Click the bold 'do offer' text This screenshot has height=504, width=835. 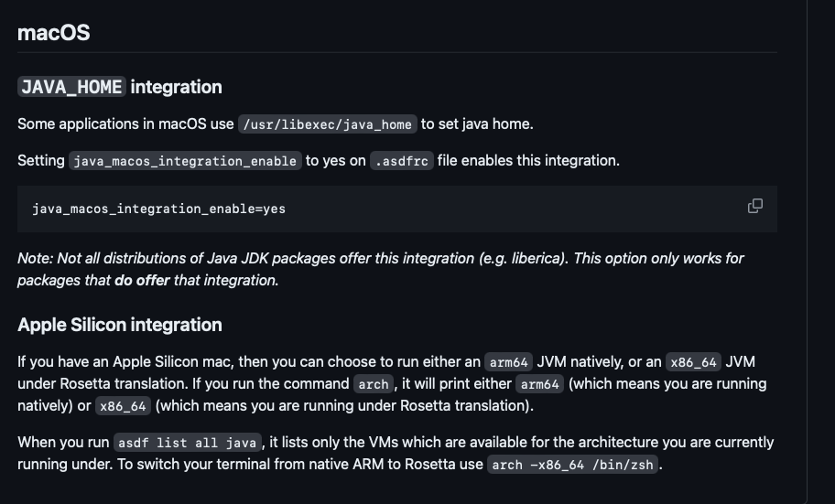click(142, 281)
